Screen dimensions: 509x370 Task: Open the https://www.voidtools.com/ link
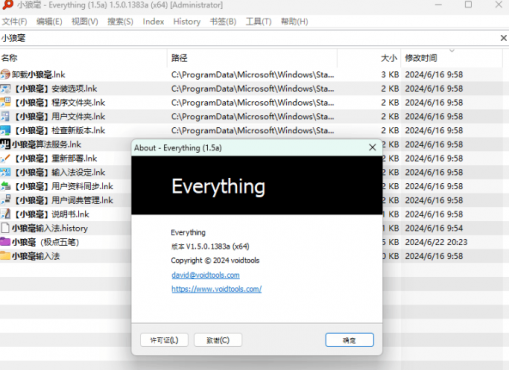click(217, 289)
